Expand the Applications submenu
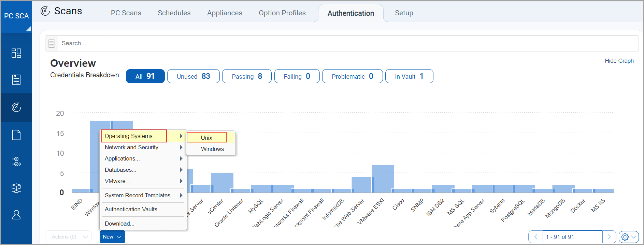The height and width of the screenshot is (245, 644). coord(143,158)
